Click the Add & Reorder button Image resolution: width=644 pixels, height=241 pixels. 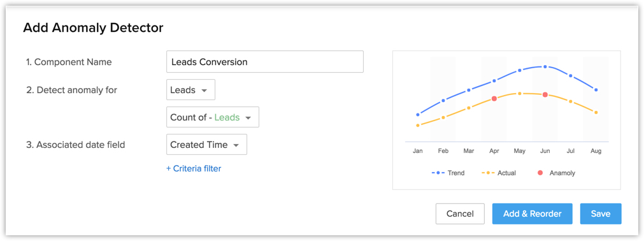533,214
